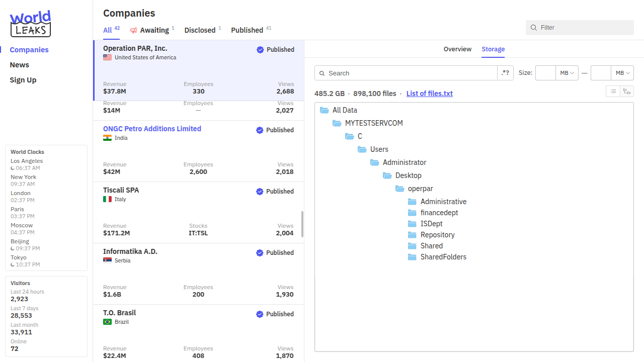Image resolution: width=644 pixels, height=362 pixels.
Task: Switch to the Overview tab
Action: tap(457, 49)
